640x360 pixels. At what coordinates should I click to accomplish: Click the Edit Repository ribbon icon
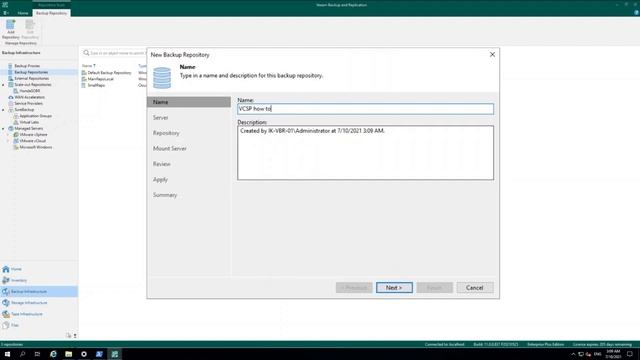[30, 29]
